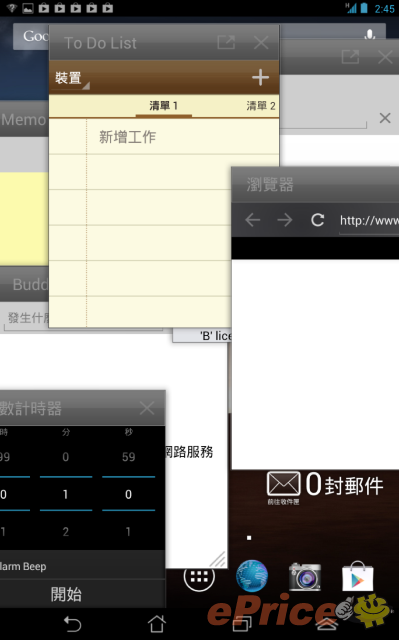The height and width of the screenshot is (640, 399).
Task: Launch the Camera app in the dock
Action: (x=305, y=576)
